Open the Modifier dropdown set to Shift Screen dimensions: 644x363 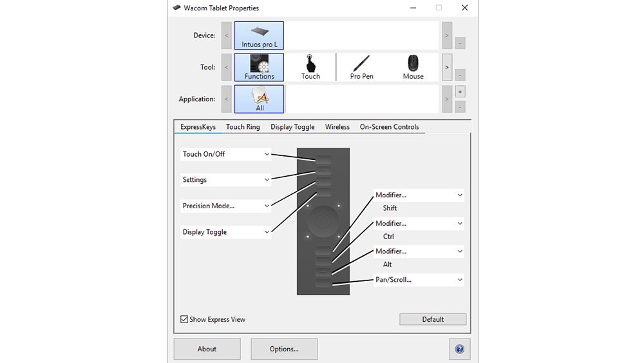(419, 195)
